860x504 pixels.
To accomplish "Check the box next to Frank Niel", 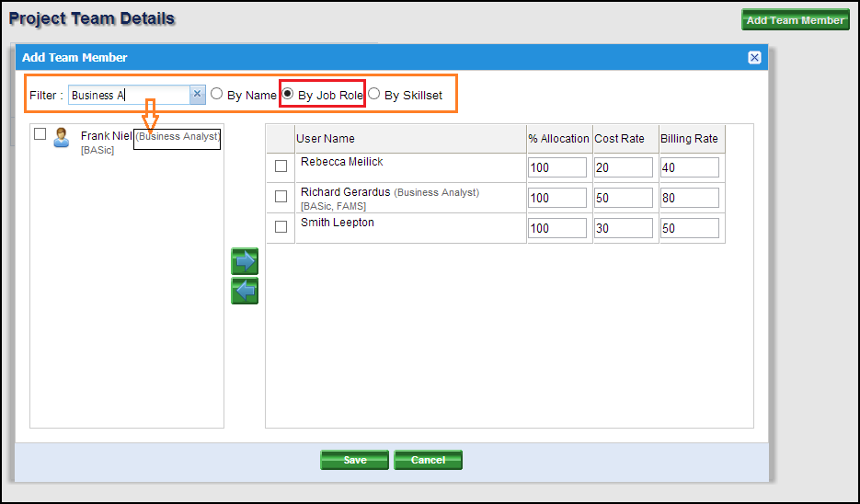I will point(40,134).
